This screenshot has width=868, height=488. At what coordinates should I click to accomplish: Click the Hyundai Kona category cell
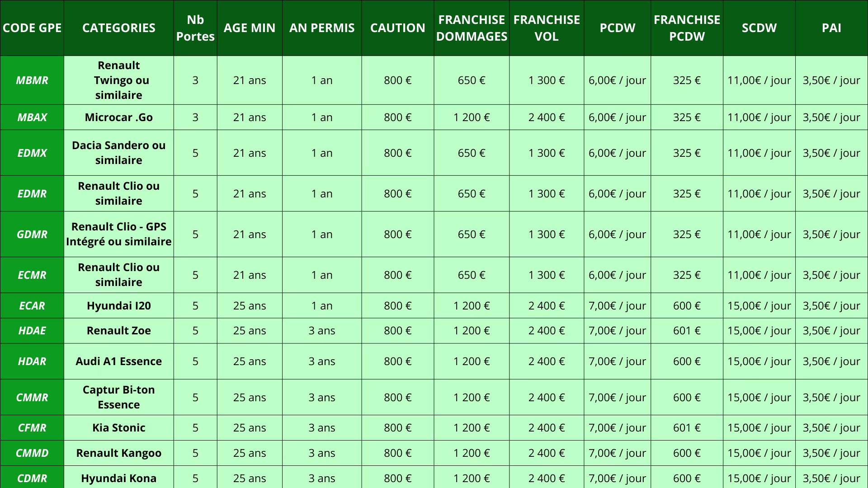(x=118, y=478)
